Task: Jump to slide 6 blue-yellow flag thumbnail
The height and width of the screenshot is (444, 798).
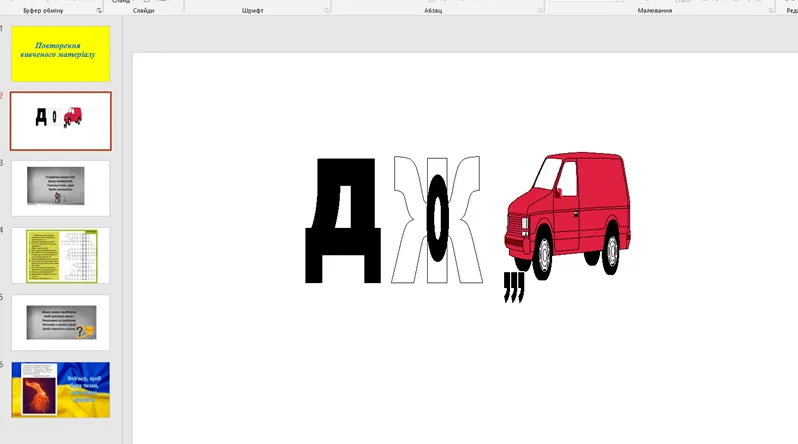Action: click(x=60, y=389)
